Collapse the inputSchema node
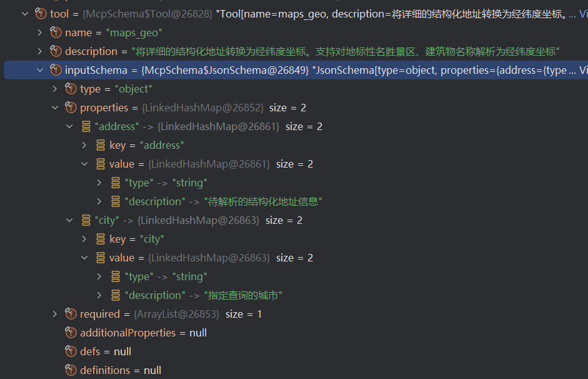 point(40,70)
